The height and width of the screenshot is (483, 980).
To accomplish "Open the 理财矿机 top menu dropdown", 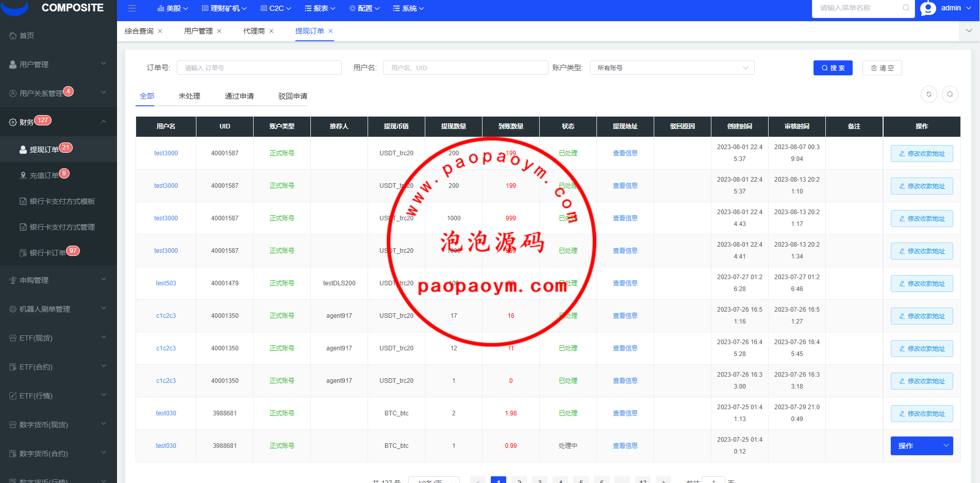I will (x=224, y=8).
